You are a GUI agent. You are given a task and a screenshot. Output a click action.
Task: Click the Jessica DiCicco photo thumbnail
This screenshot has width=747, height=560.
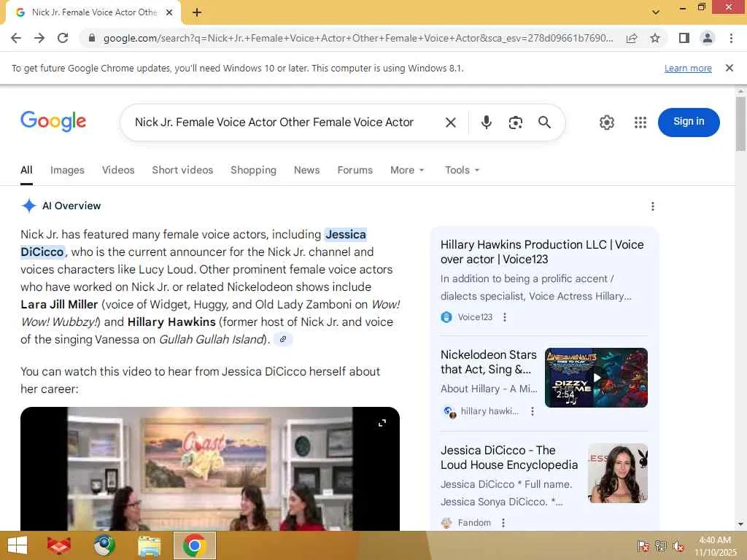(618, 473)
